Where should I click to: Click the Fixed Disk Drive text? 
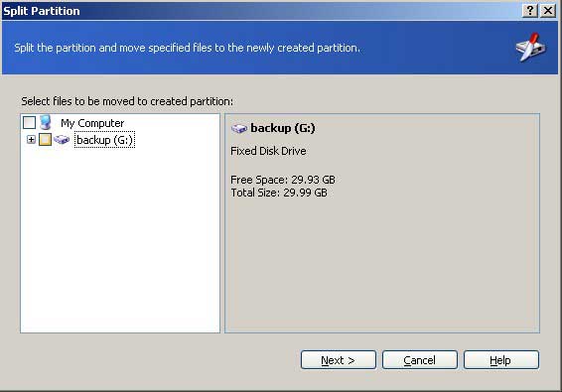point(268,151)
